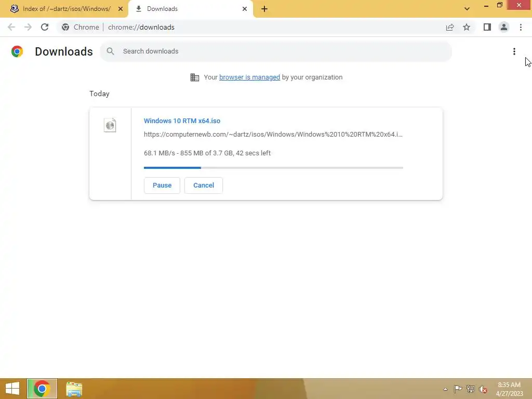This screenshot has width=532, height=399.
Task: Open the Chrome three-dot main menu
Action: (x=521, y=27)
